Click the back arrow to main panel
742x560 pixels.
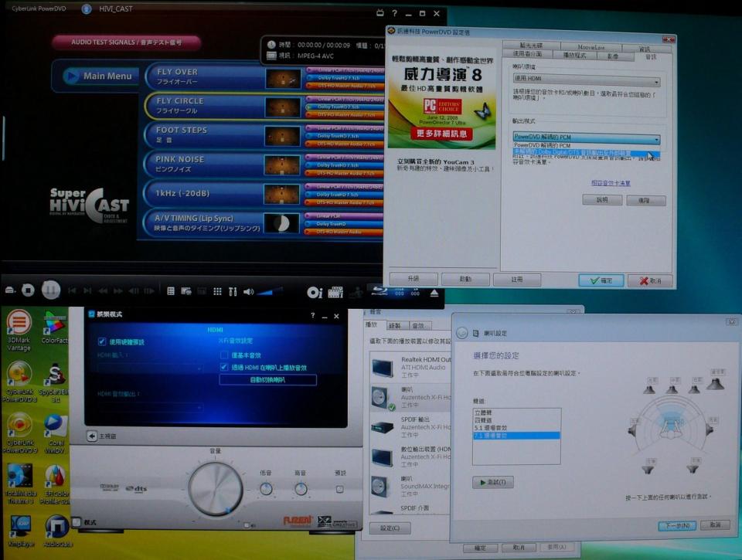pos(92,436)
